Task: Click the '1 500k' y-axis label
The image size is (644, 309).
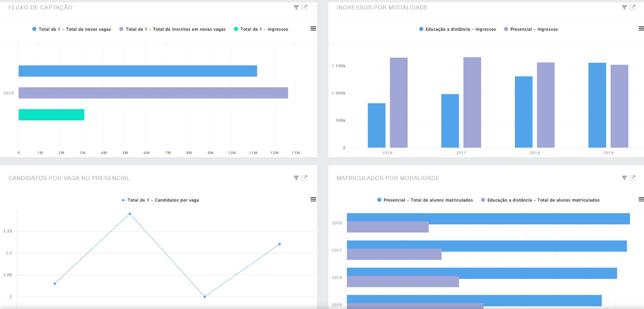Action: (339, 66)
